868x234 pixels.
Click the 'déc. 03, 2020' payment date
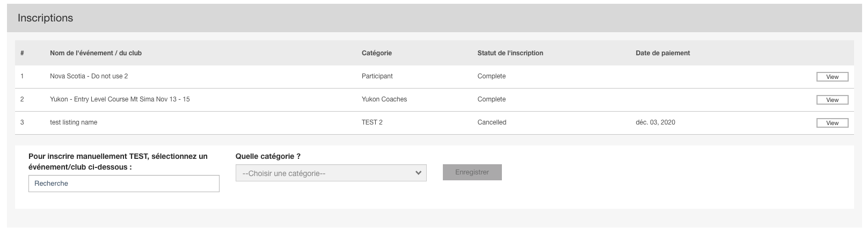point(655,122)
